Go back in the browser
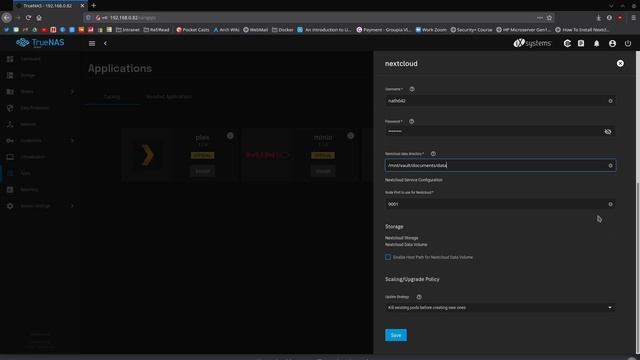640x360 pixels. pos(7,18)
